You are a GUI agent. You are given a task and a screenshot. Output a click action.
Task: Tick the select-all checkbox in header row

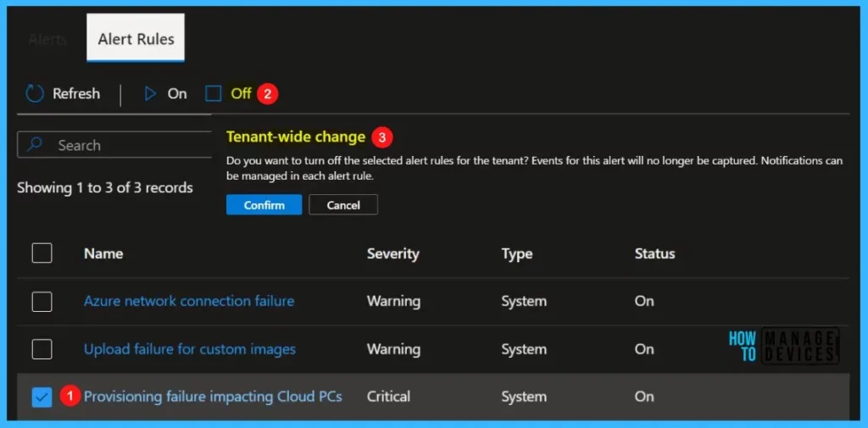(42, 253)
